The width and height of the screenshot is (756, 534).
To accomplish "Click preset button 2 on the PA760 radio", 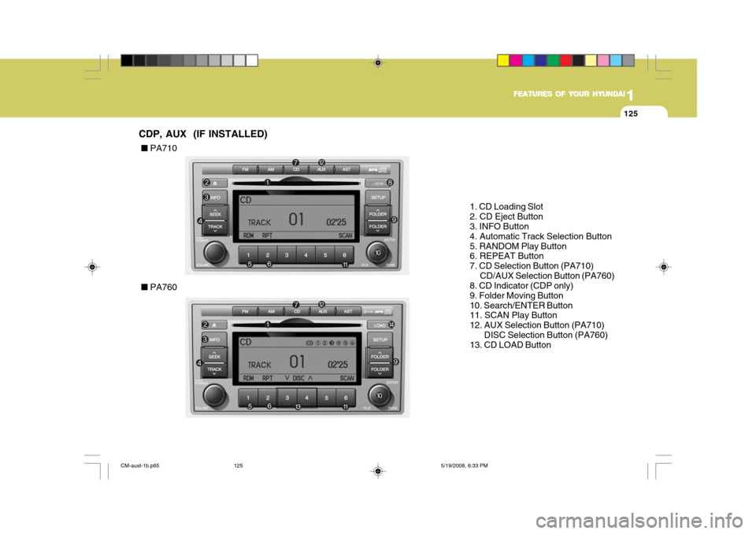I will (x=268, y=398).
